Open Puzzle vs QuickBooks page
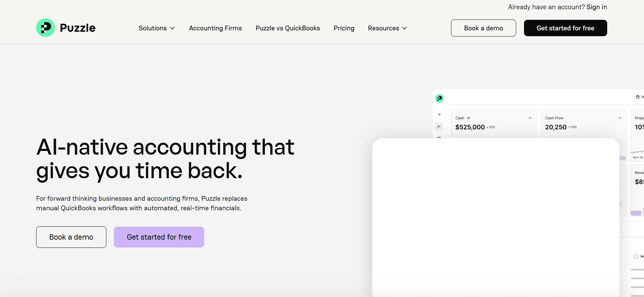The image size is (644, 297). click(288, 28)
